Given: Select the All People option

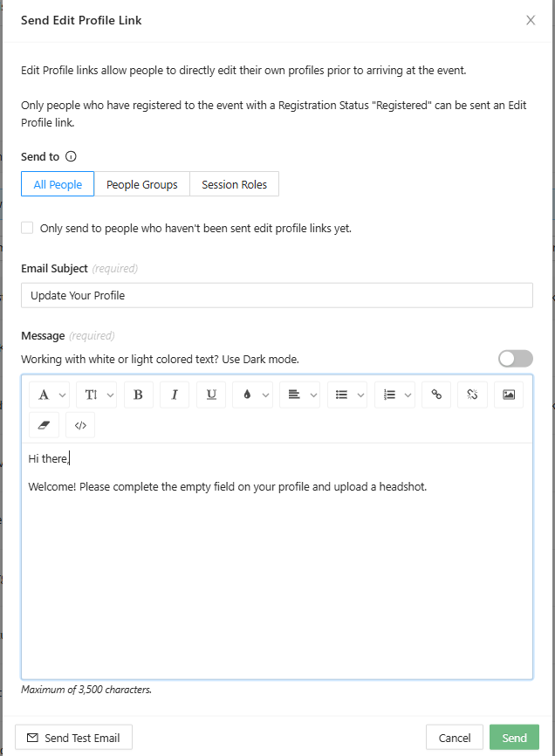Looking at the screenshot, I should click(x=58, y=184).
